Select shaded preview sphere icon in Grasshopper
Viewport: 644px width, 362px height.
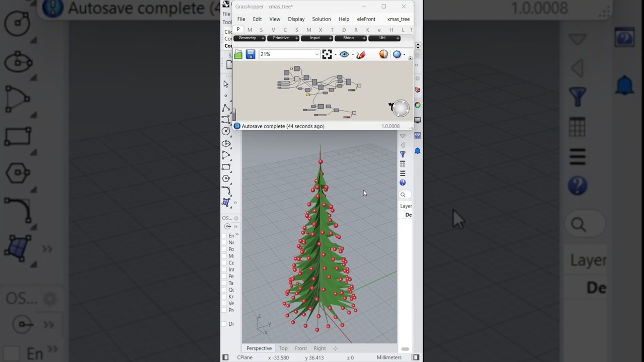[384, 54]
